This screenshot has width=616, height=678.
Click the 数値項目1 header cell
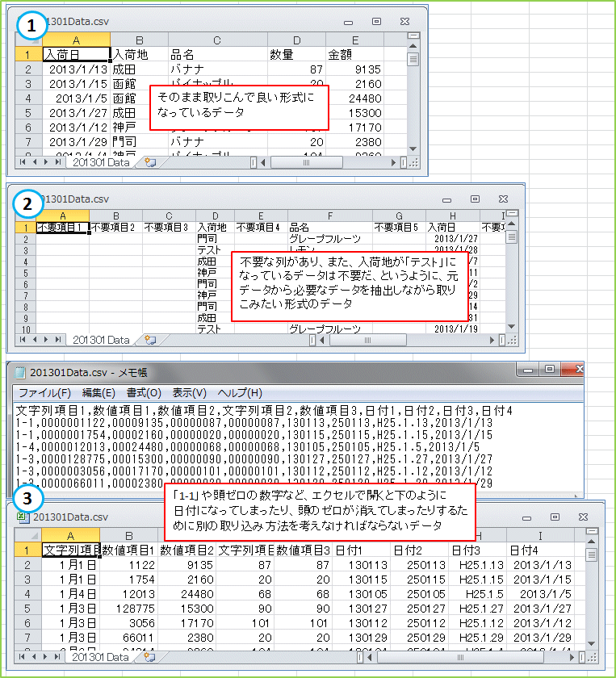128,550
